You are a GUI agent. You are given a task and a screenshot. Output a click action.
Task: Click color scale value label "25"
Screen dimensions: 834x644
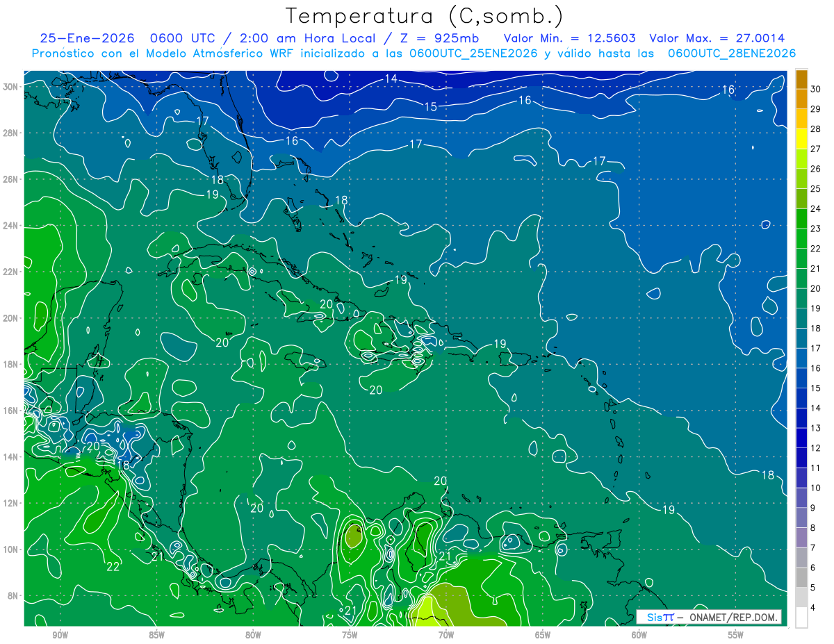click(816, 188)
